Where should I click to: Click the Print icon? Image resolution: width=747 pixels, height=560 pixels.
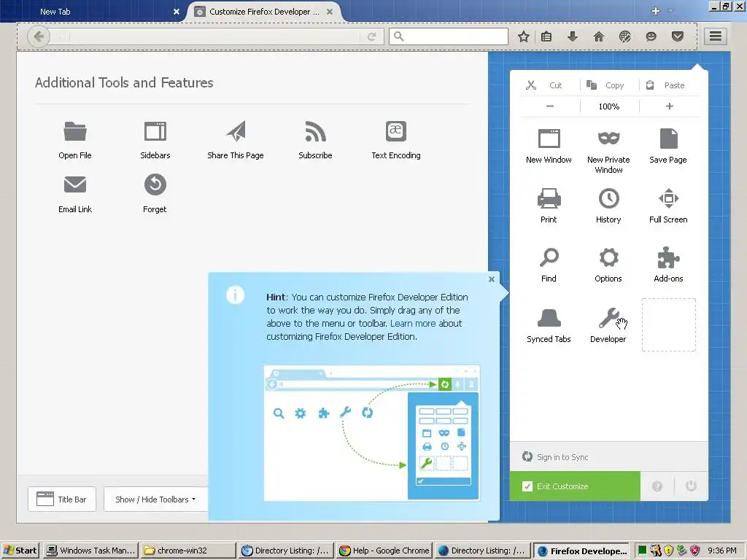coord(549,198)
